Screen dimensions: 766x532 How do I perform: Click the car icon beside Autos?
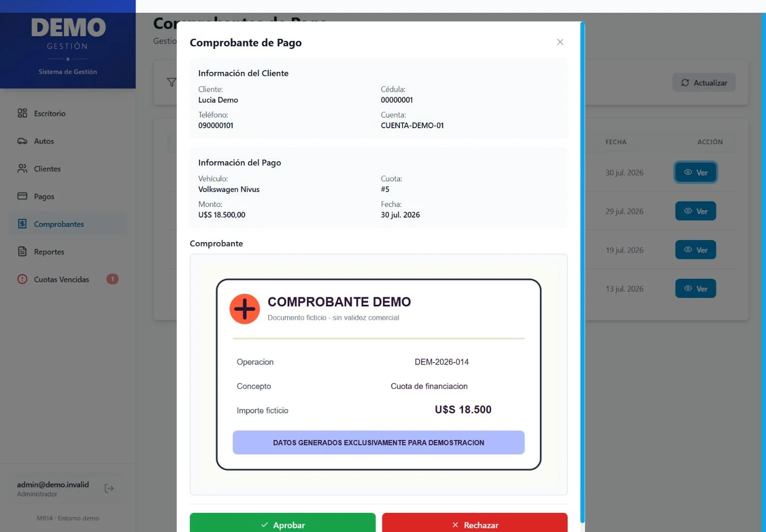click(22, 141)
